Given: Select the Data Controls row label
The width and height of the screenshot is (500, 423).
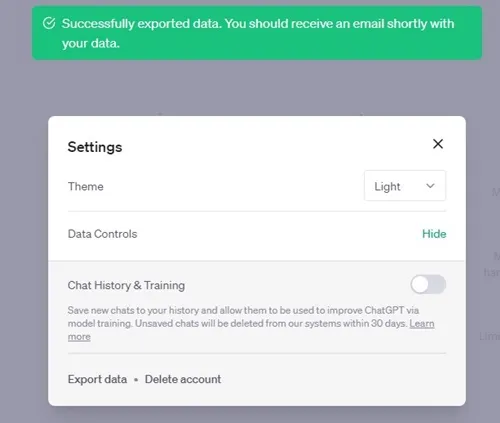Looking at the screenshot, I should (x=102, y=234).
